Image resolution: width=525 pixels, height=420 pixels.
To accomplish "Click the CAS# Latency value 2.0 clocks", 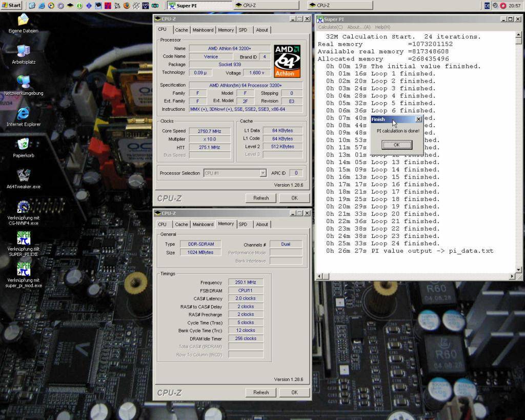I will 246,298.
